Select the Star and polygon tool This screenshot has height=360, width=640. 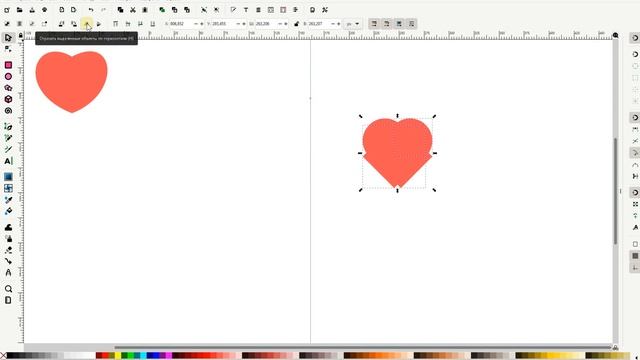pyautogui.click(x=8, y=88)
